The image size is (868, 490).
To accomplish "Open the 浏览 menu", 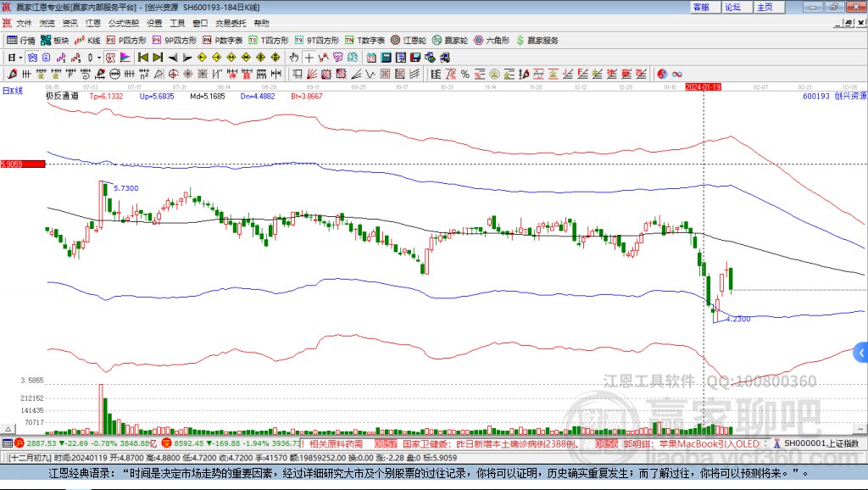I will [x=47, y=23].
